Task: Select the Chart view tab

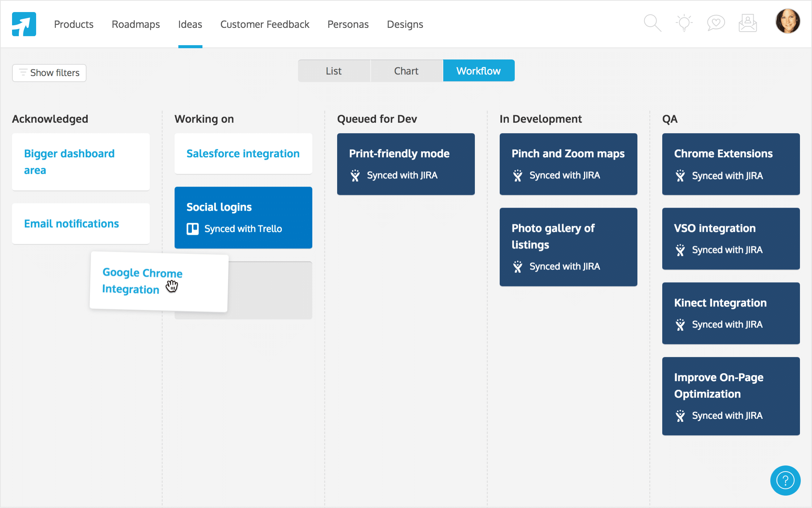Action: pos(406,70)
